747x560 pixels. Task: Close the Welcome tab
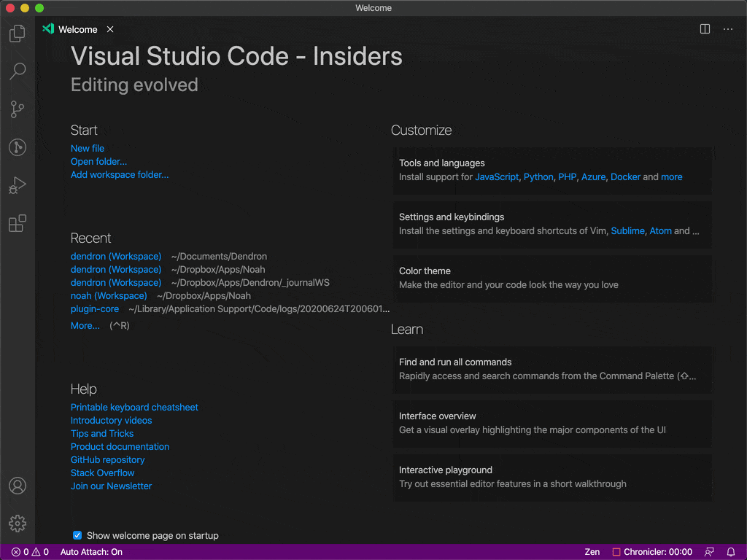pos(110,29)
